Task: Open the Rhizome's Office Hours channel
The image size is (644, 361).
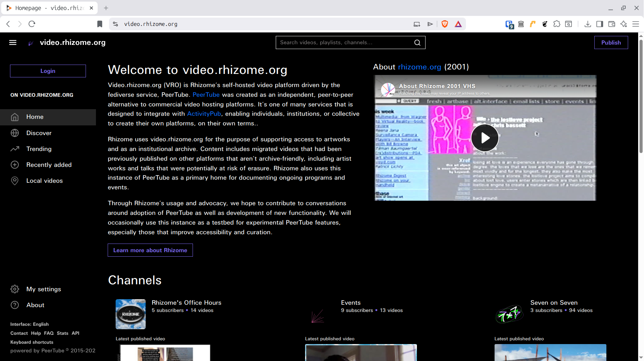Action: pos(186,303)
